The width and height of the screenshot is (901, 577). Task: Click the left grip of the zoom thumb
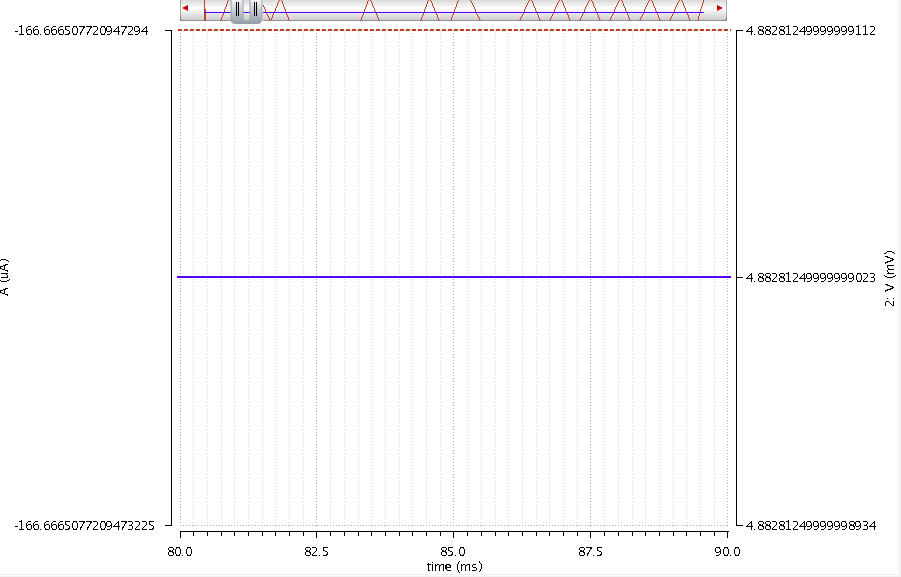click(237, 10)
